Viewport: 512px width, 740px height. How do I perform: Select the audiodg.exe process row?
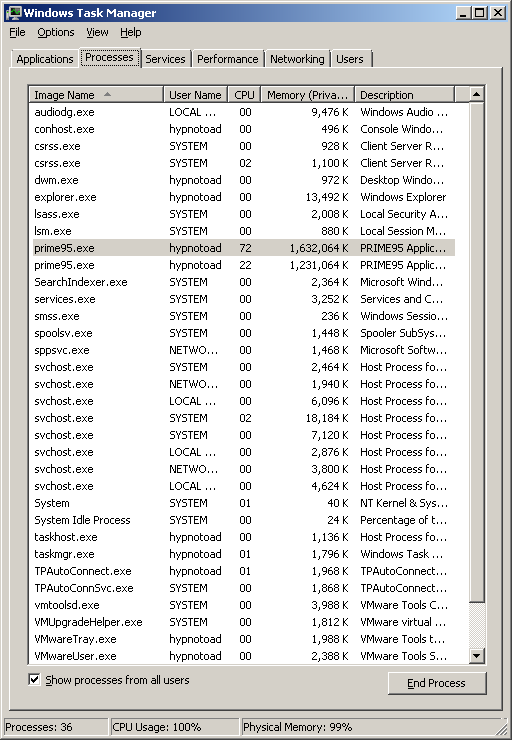[x=243, y=112]
